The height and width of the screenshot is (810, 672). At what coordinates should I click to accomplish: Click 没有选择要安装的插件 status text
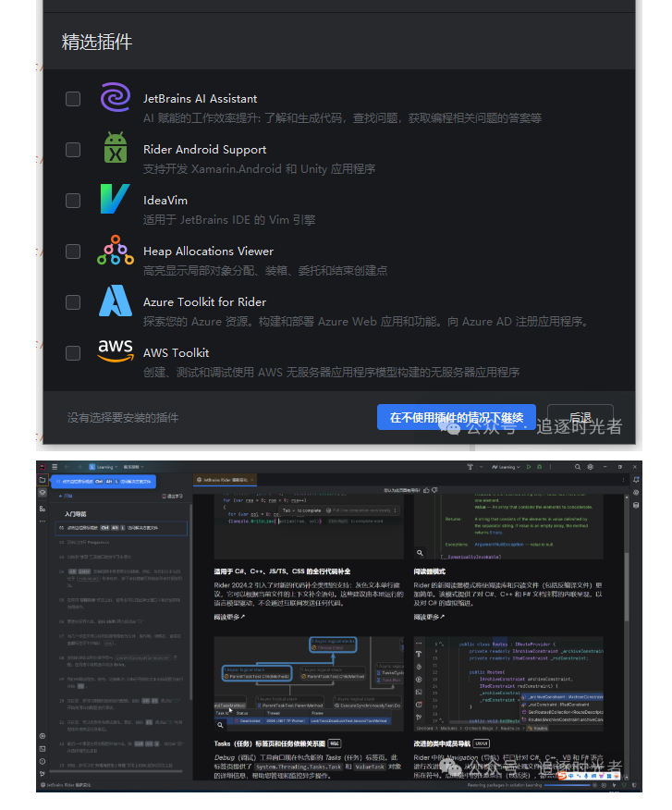coord(123,417)
